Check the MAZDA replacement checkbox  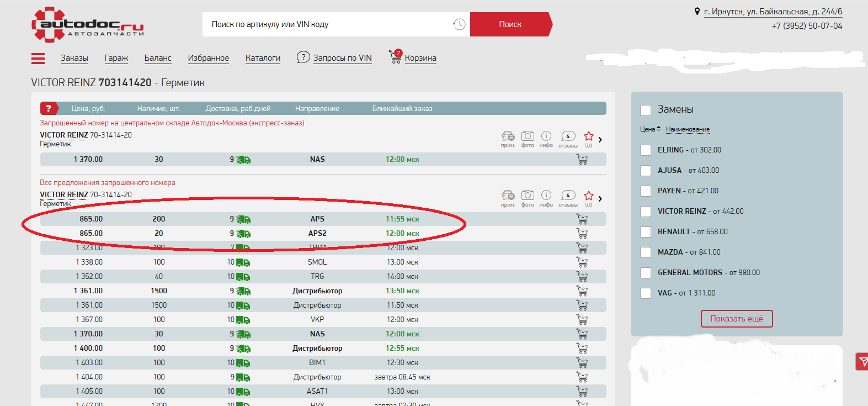click(x=646, y=252)
